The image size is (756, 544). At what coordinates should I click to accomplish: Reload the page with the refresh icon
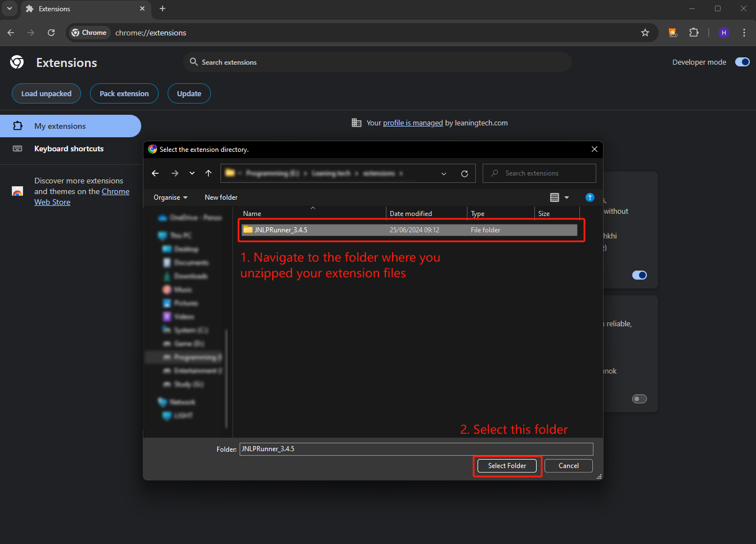tap(51, 33)
